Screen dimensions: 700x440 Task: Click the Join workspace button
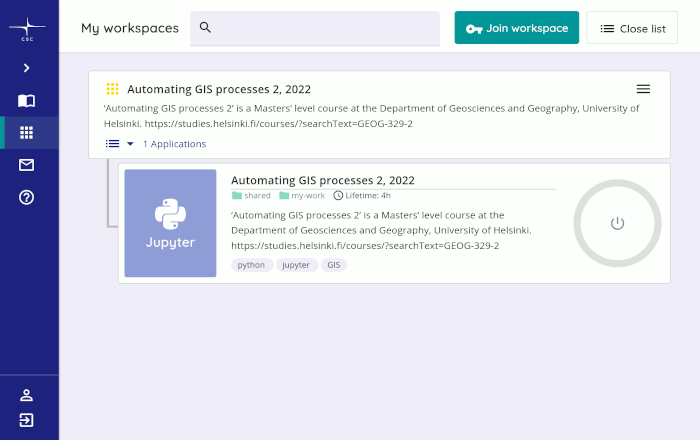click(517, 28)
